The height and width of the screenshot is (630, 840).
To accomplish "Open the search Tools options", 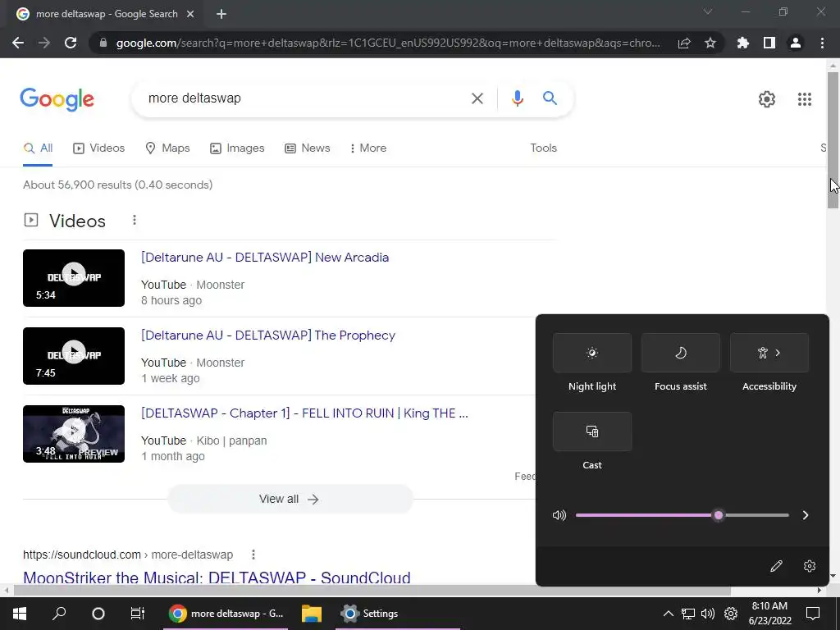I will pos(543,148).
